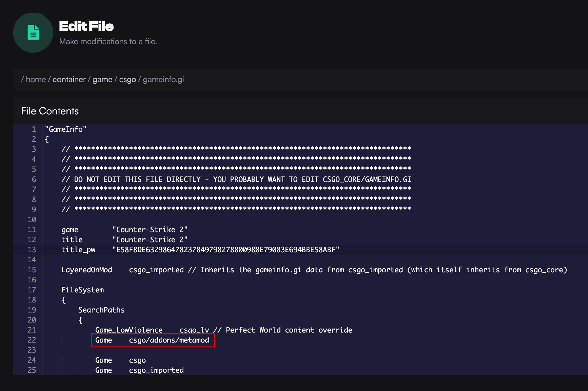Image resolution: width=588 pixels, height=391 pixels.
Task: Click the csgo_imported entry on line 25
Action: (x=156, y=370)
